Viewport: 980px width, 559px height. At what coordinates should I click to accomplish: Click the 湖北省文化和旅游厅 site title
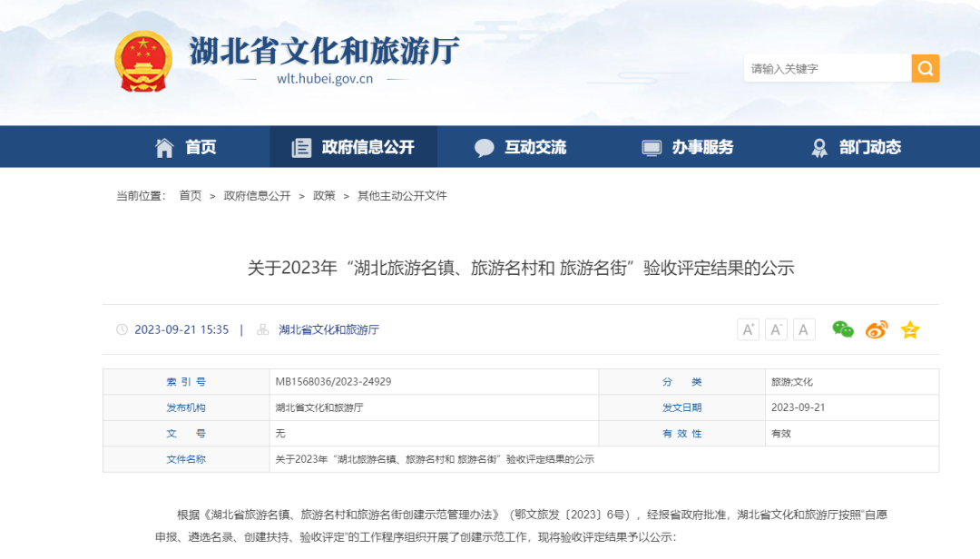(x=324, y=50)
